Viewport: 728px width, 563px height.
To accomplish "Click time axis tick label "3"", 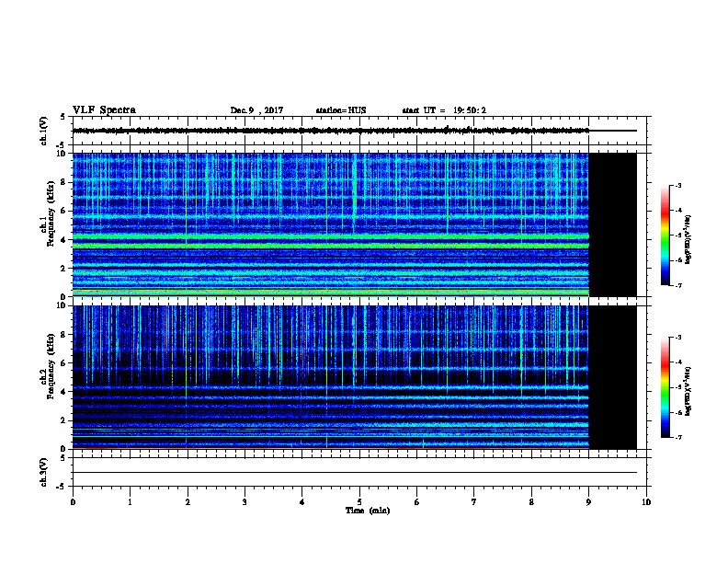I will coord(245,501).
